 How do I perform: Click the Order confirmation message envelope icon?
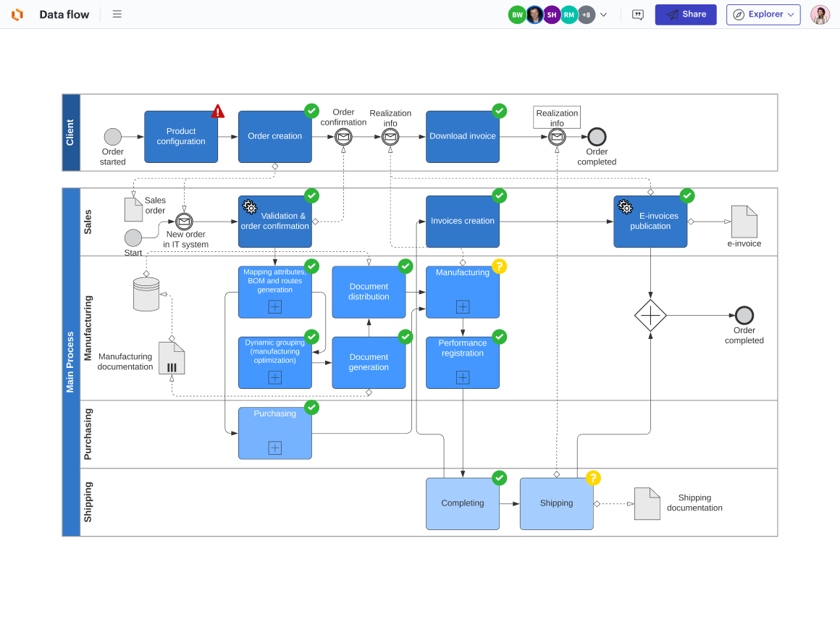click(x=343, y=136)
